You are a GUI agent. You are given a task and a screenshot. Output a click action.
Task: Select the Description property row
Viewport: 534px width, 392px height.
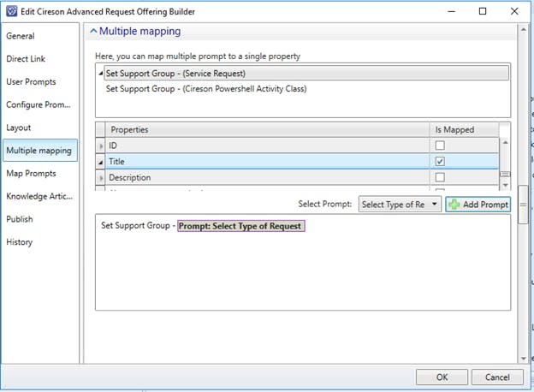tap(267, 177)
